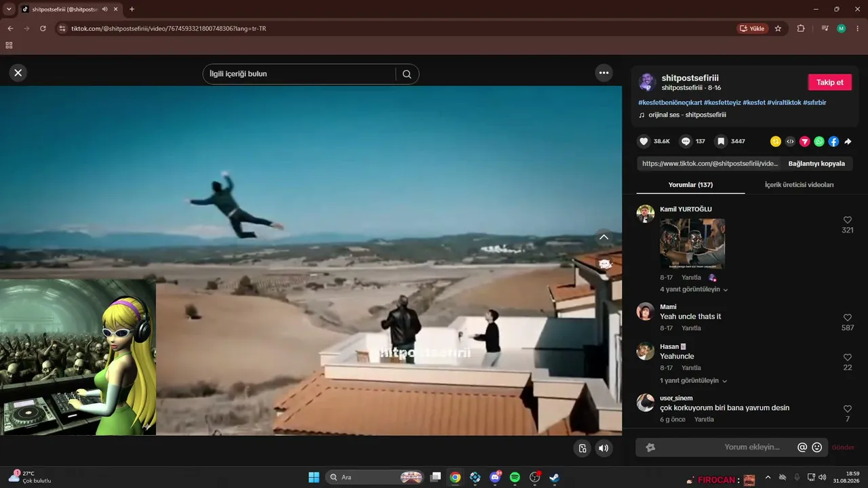
Task: Open shitpostsefiriii username in the post header
Action: [690, 78]
